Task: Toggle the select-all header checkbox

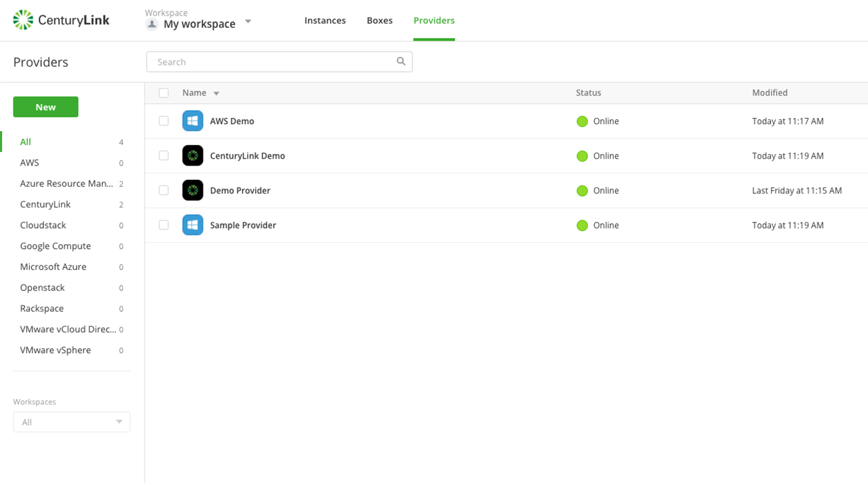Action: [x=163, y=93]
